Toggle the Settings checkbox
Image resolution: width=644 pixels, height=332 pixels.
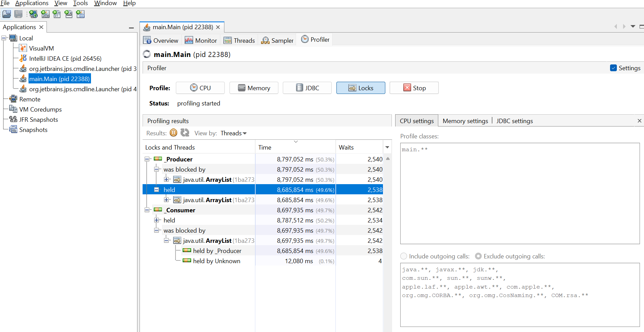click(613, 68)
